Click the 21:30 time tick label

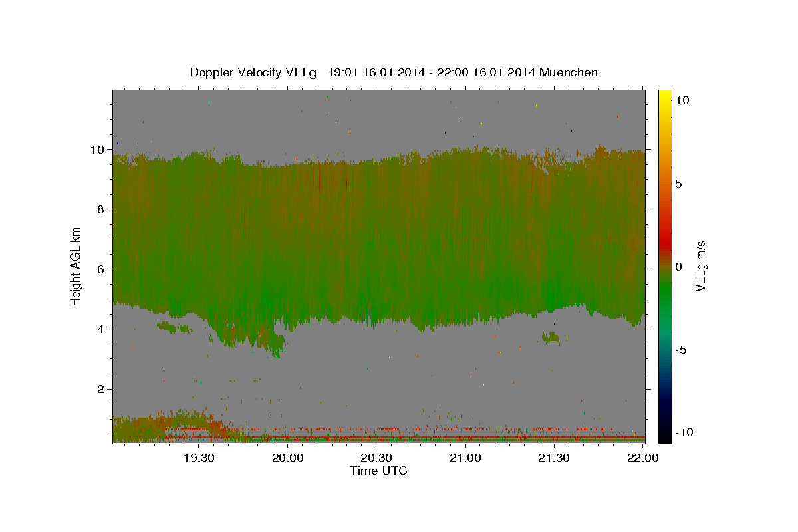(553, 458)
